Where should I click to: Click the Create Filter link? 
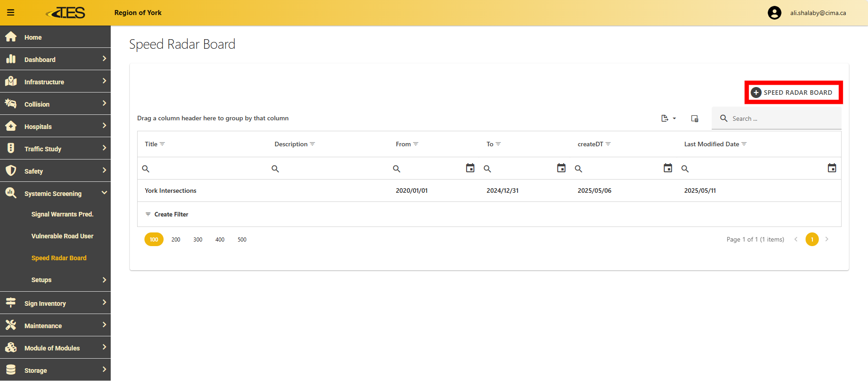pyautogui.click(x=171, y=214)
